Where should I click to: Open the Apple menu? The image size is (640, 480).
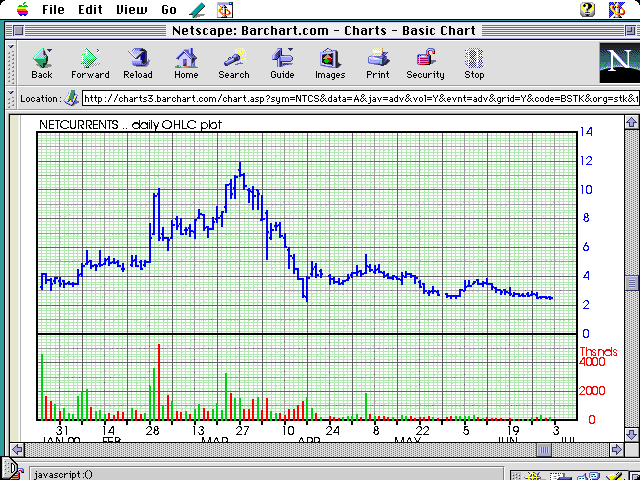(23, 9)
